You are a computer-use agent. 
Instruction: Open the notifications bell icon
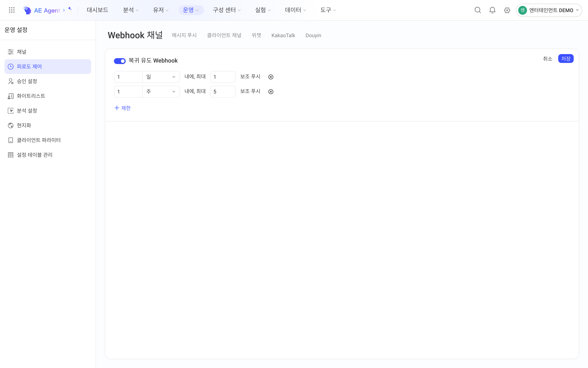click(492, 10)
